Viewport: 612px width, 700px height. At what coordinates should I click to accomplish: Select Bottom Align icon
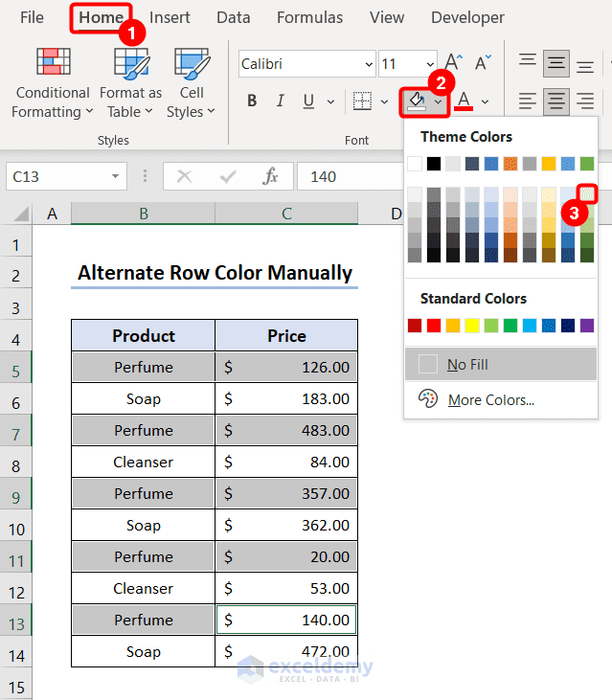point(585,66)
